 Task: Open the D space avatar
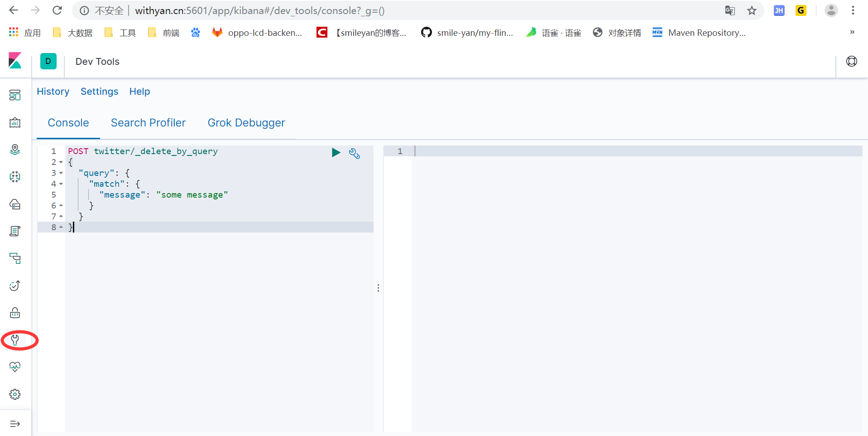click(48, 61)
